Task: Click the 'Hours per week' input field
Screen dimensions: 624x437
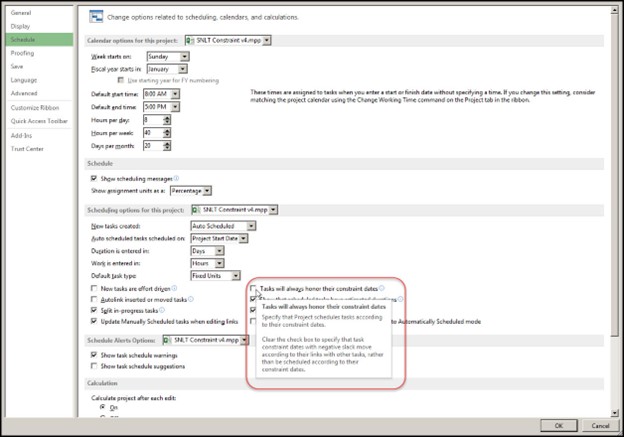Action: click(x=152, y=131)
